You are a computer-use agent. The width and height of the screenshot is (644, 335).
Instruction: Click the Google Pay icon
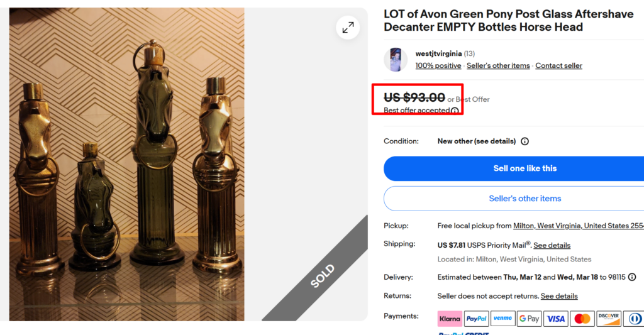(529, 319)
